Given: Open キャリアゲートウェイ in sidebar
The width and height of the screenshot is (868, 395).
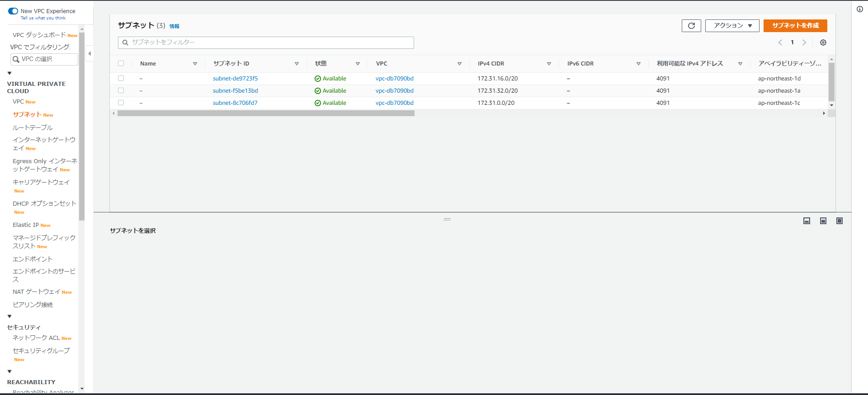Looking at the screenshot, I should coord(41,182).
